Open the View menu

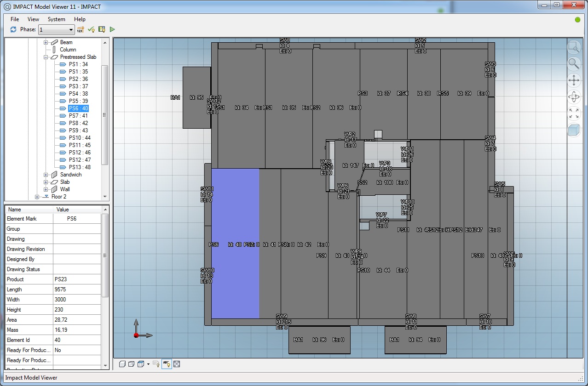tap(33, 19)
